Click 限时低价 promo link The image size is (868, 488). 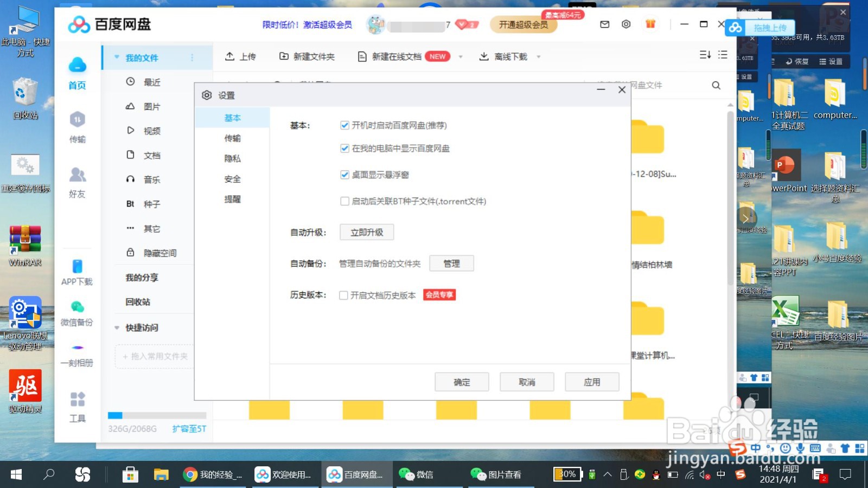coord(307,24)
